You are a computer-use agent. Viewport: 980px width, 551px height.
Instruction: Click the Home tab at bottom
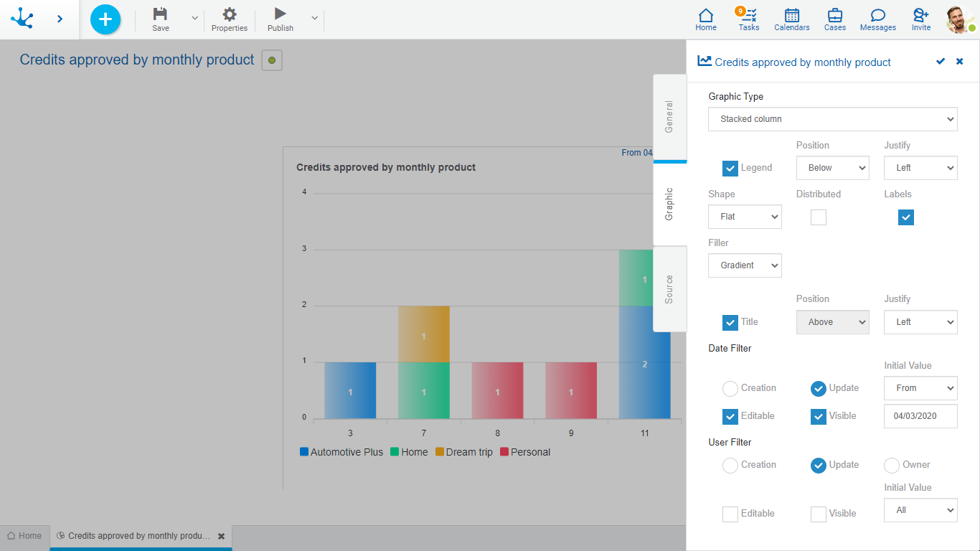coord(24,536)
